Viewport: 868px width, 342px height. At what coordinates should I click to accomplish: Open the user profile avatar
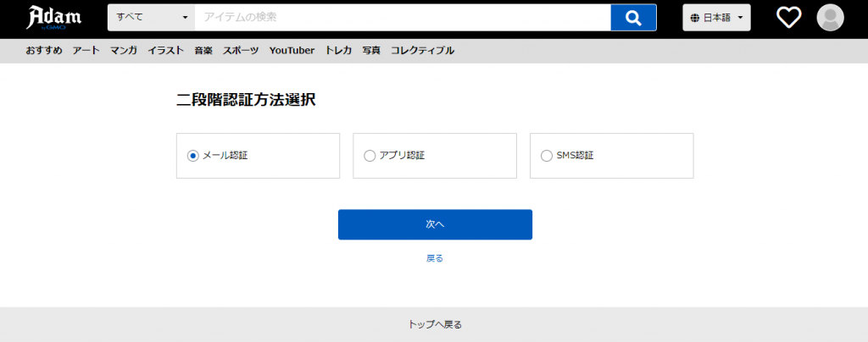(x=830, y=17)
